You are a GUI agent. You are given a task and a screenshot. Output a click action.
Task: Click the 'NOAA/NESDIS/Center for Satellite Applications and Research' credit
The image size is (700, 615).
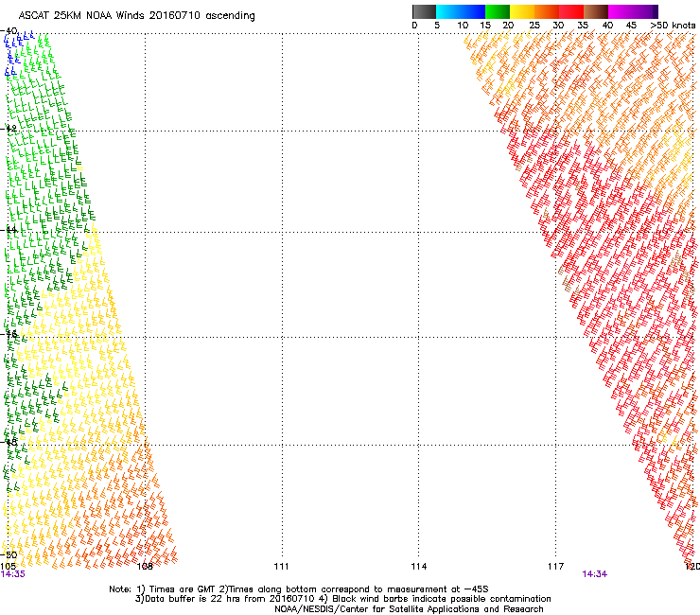409,609
